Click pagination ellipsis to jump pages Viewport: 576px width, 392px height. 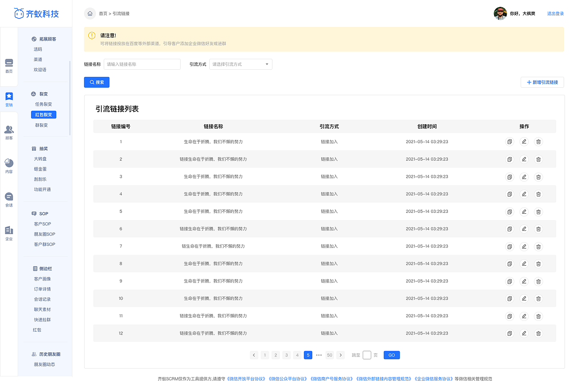[319, 355]
